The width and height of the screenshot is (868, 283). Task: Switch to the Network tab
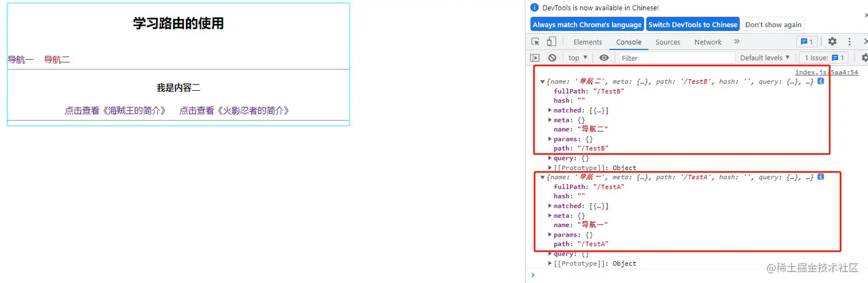coord(708,42)
